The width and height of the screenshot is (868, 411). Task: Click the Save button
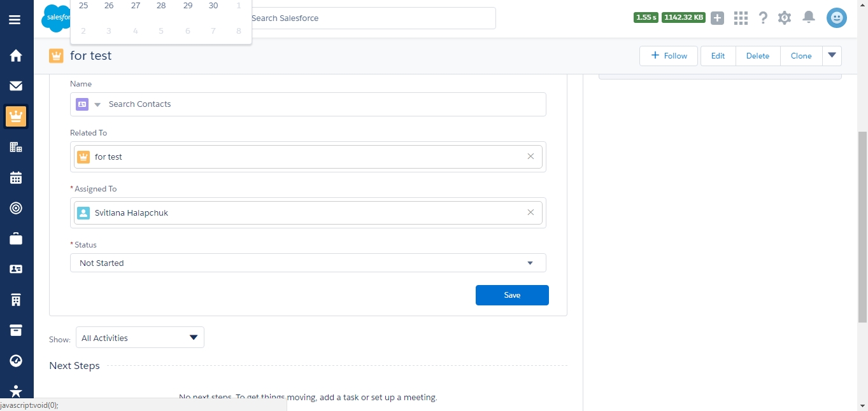(x=512, y=295)
